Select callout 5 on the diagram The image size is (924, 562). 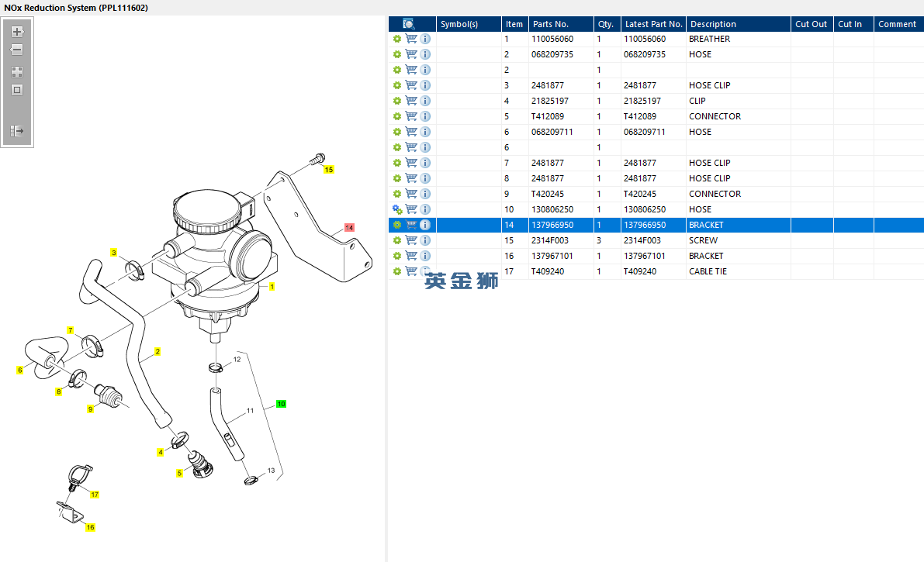[180, 473]
